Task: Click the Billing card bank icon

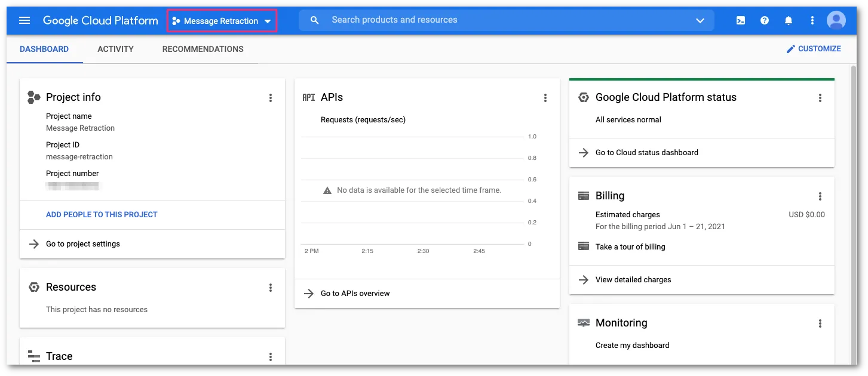Action: tap(582, 195)
